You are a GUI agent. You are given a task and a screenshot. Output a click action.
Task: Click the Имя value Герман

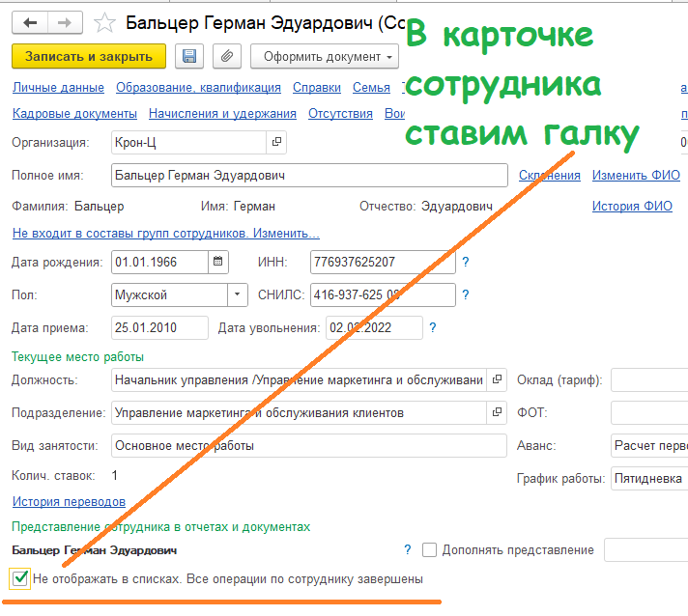pyautogui.click(x=254, y=206)
